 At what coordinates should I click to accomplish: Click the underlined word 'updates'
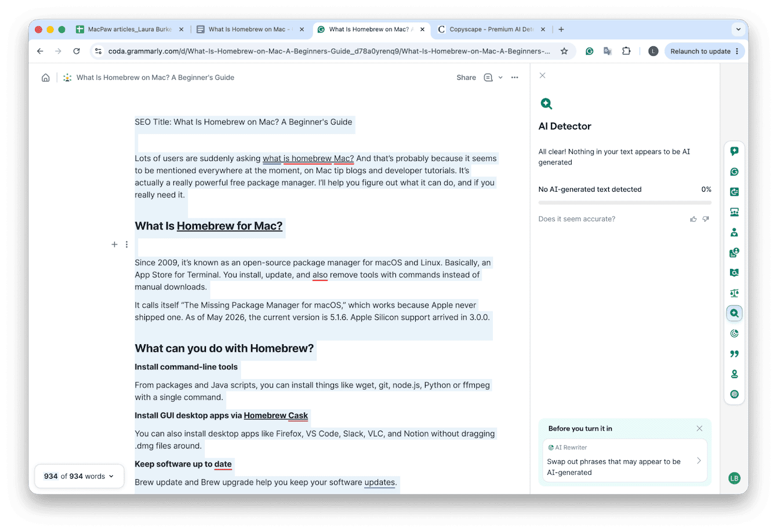tap(380, 482)
